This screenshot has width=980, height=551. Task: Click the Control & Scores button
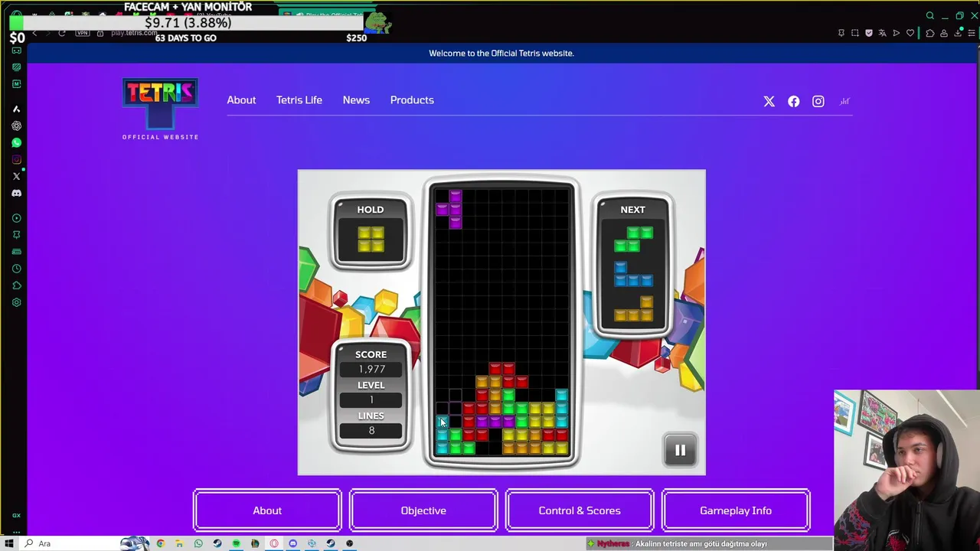[580, 510]
